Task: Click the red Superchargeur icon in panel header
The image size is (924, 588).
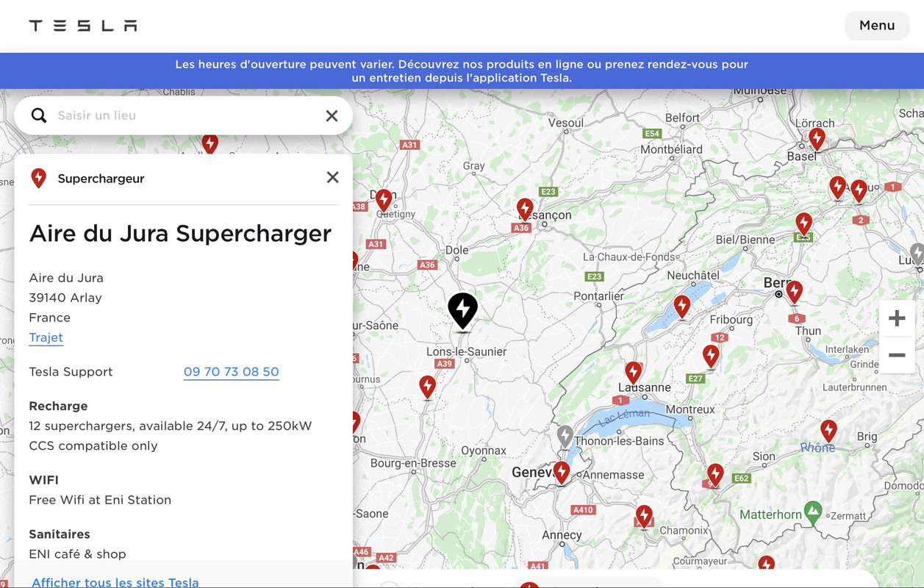Action: (39, 179)
